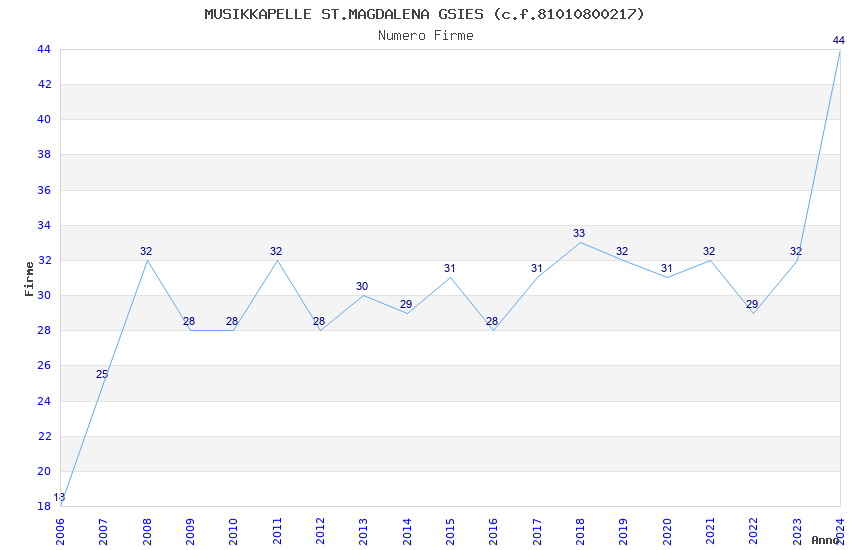Click the vertical axis label Firme
The height and width of the screenshot is (550, 850).
(29, 279)
